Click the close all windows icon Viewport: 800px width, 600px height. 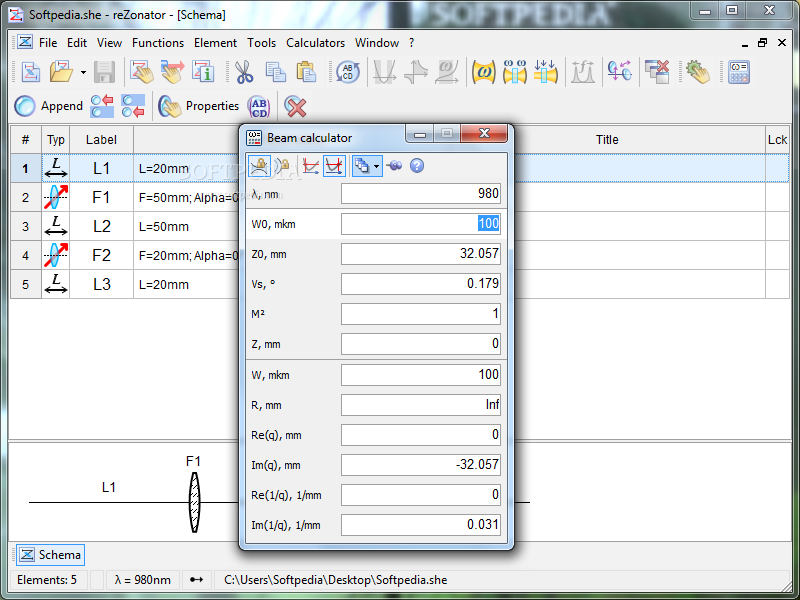[657, 72]
